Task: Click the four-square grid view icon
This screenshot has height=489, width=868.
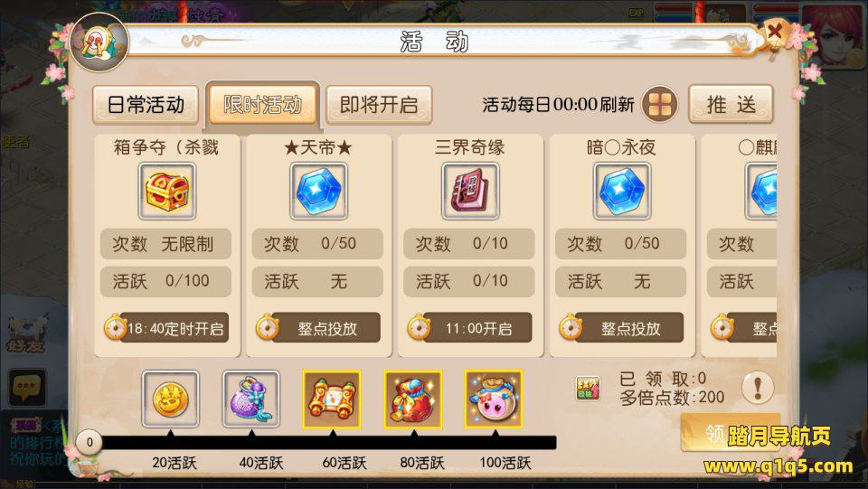Action: 660,104
